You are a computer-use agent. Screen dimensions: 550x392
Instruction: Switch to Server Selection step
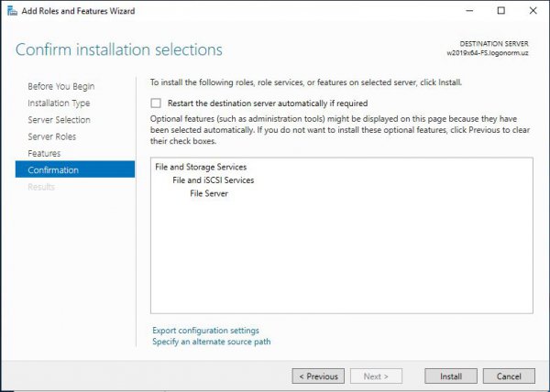pos(59,120)
